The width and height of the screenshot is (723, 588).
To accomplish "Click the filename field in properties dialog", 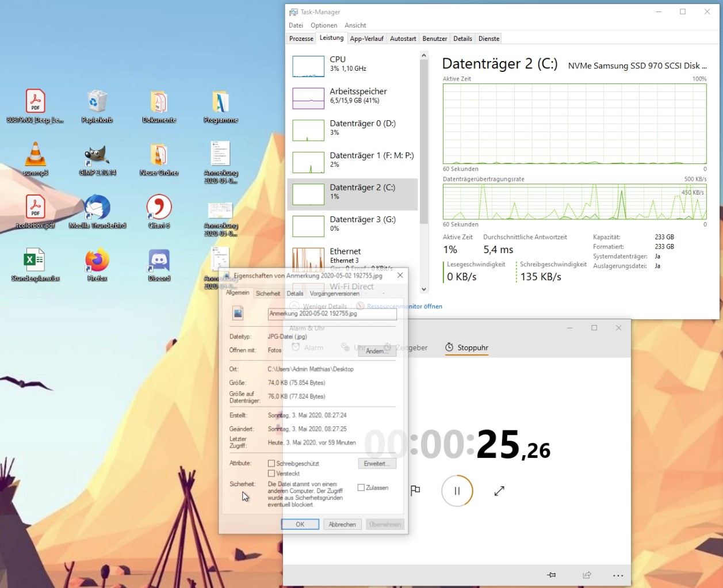I will point(332,314).
